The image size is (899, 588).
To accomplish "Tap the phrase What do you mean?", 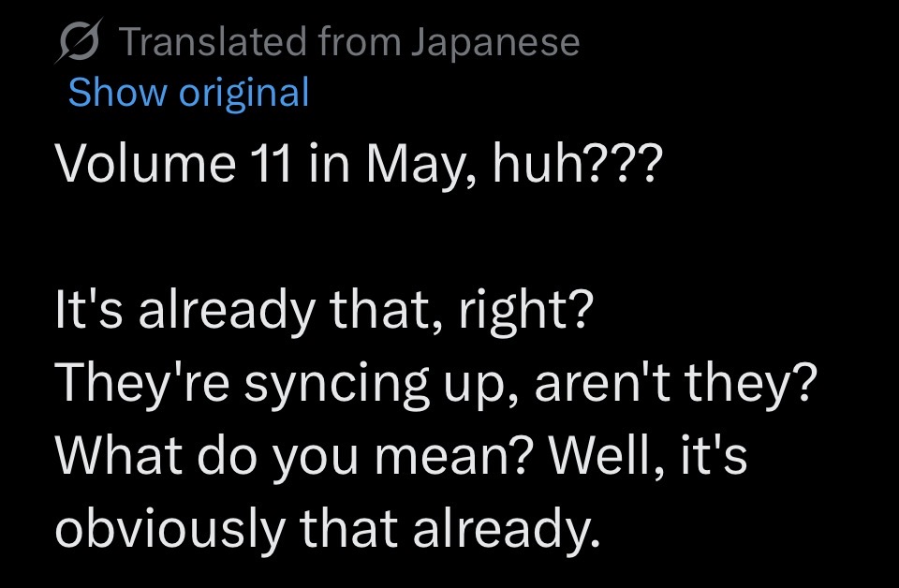I will pos(295,458).
